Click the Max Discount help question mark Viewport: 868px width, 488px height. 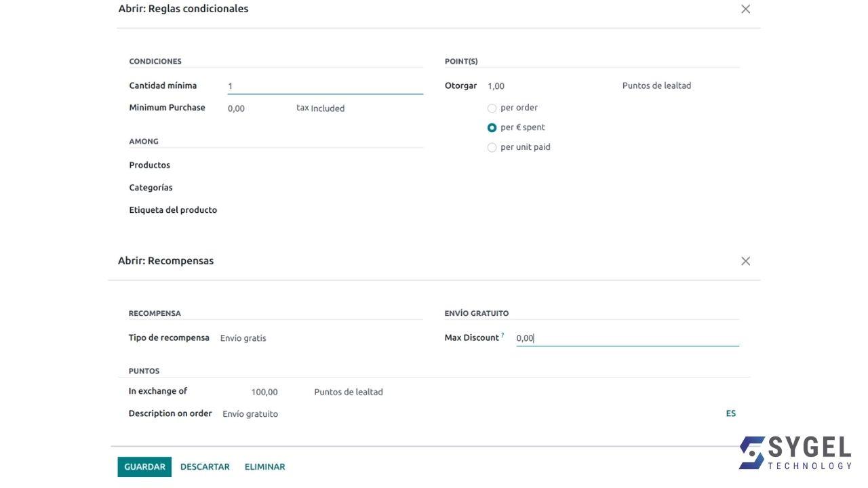(x=502, y=335)
